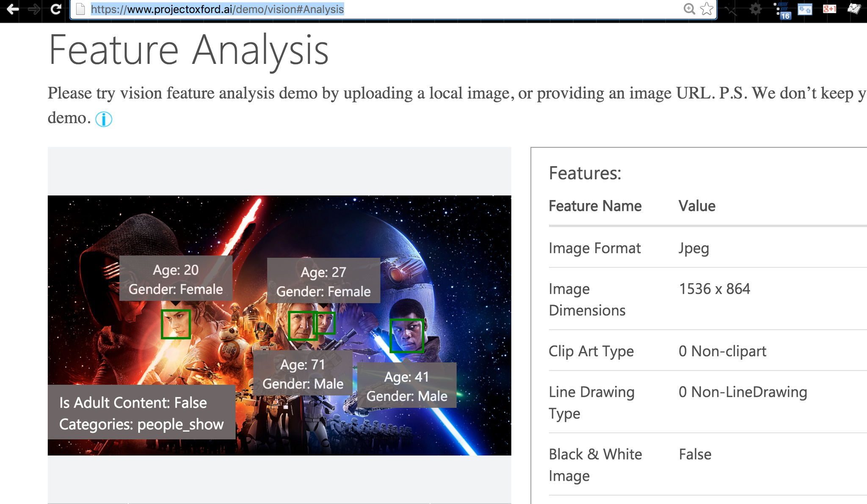
Task: Click the browser back arrow
Action: click(13, 9)
